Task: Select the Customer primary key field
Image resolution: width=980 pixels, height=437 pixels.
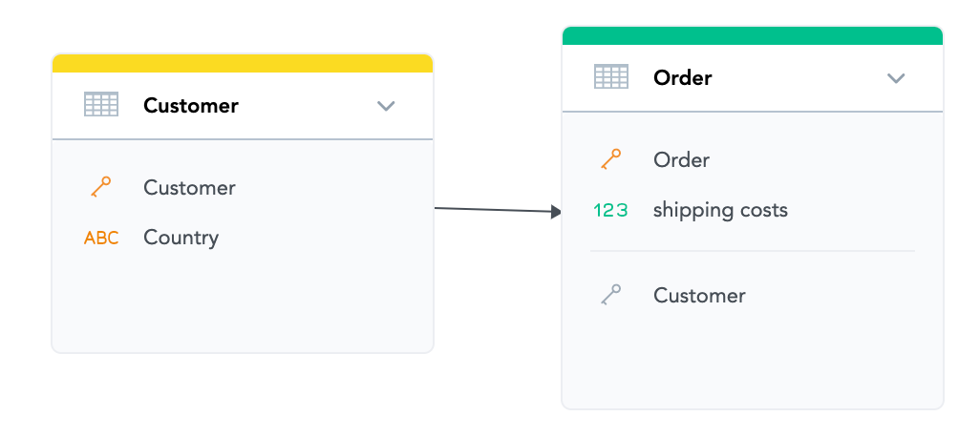Action: pos(189,188)
